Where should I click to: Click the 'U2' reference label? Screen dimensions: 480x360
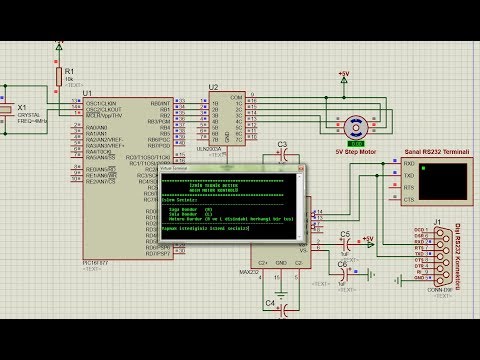coord(213,87)
